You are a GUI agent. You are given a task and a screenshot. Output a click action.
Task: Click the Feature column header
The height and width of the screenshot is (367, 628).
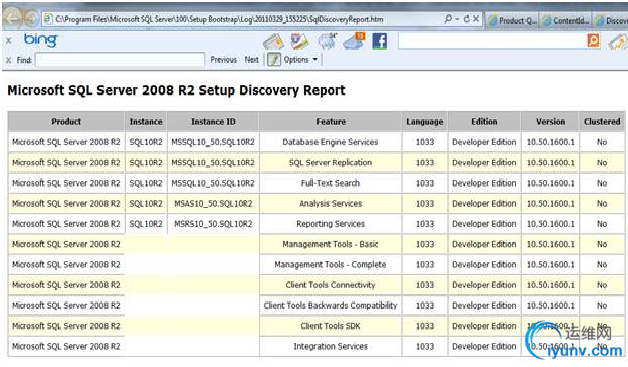point(330,121)
